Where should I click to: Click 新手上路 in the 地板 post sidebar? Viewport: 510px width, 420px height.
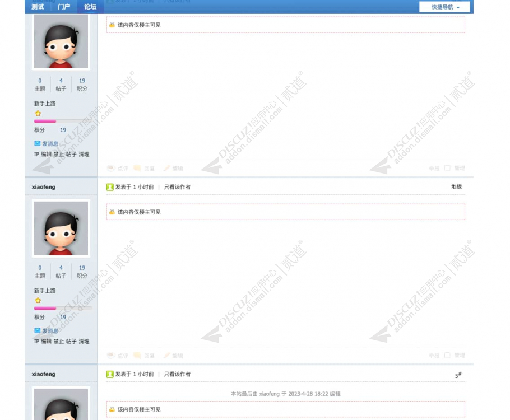[x=45, y=291]
